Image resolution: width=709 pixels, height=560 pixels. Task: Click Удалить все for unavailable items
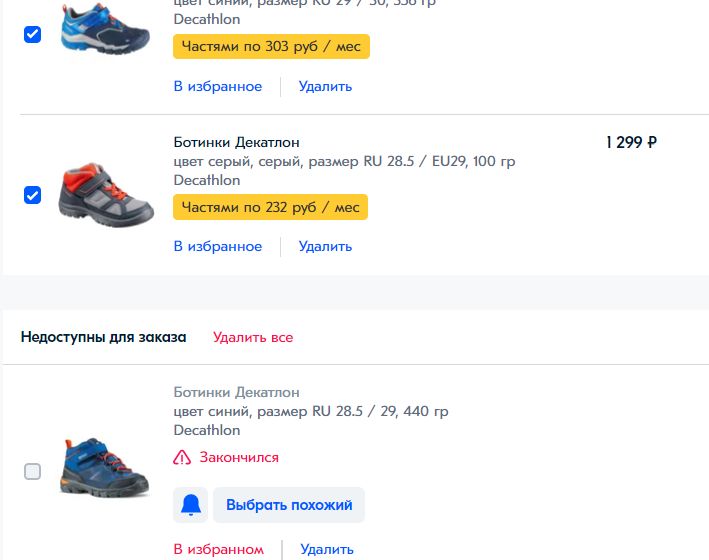[x=253, y=337]
